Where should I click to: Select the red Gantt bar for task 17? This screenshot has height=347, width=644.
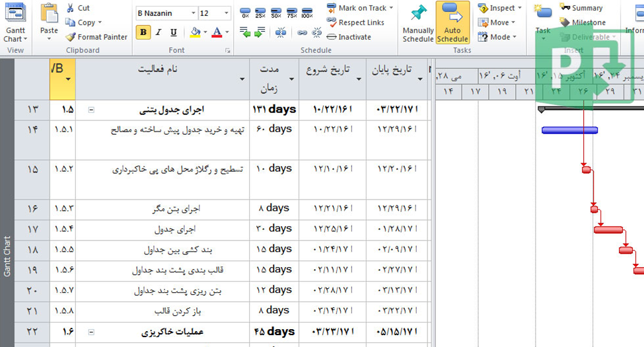[608, 229]
